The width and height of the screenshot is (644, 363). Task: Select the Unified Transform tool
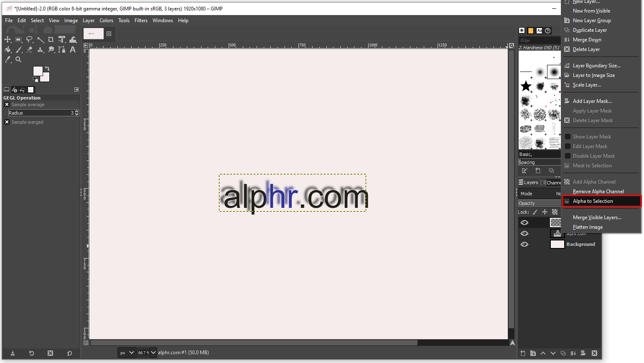click(62, 40)
